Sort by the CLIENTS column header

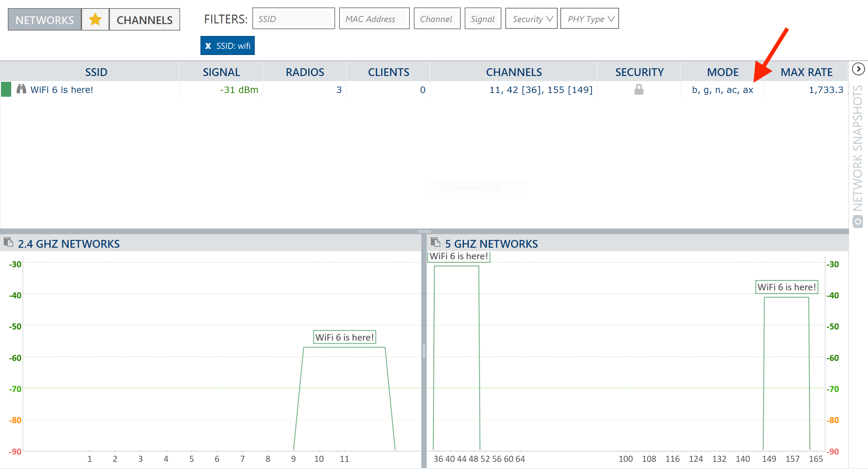coord(388,72)
